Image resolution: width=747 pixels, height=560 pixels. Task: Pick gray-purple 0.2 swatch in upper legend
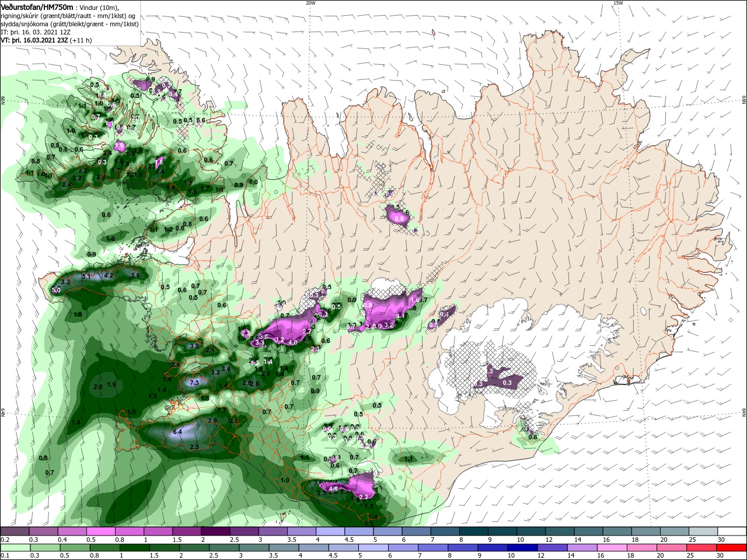pos(14,531)
